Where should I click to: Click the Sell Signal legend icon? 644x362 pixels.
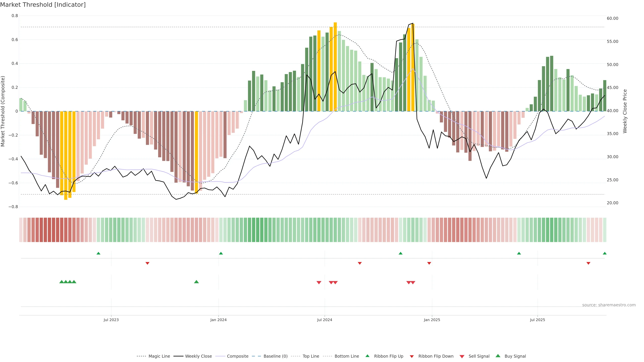pos(462,356)
